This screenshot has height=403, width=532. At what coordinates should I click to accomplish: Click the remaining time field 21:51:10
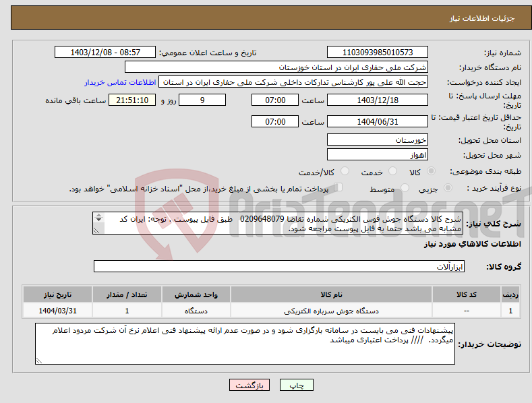(132, 100)
